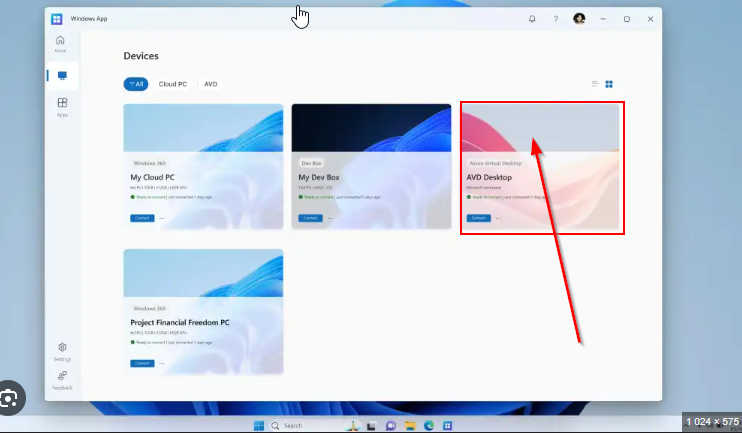Click Windows 365 tag on My Cloud PC

coord(149,163)
